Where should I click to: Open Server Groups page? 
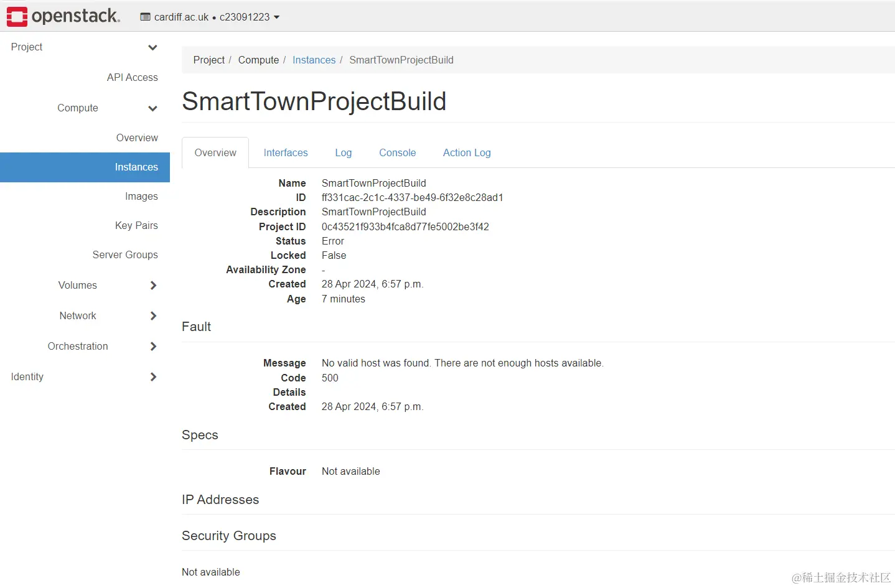tap(125, 254)
